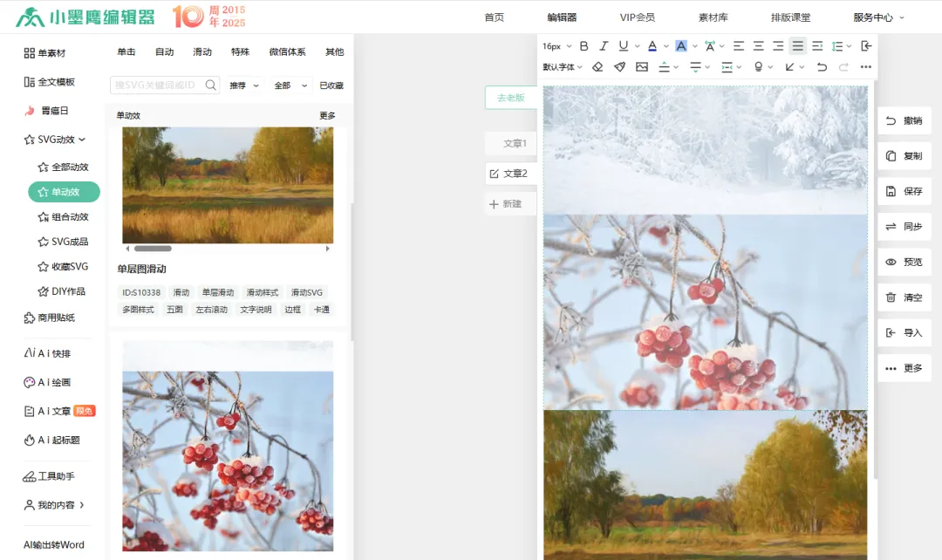Save the document with 保存 button

(904, 191)
